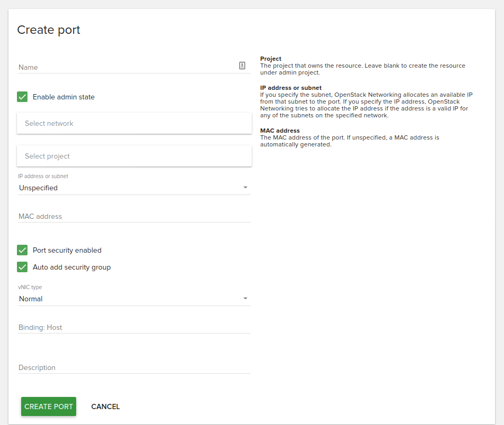Select the Normal value in vNIC type
Screen dimensions: 504x425
[31, 299]
